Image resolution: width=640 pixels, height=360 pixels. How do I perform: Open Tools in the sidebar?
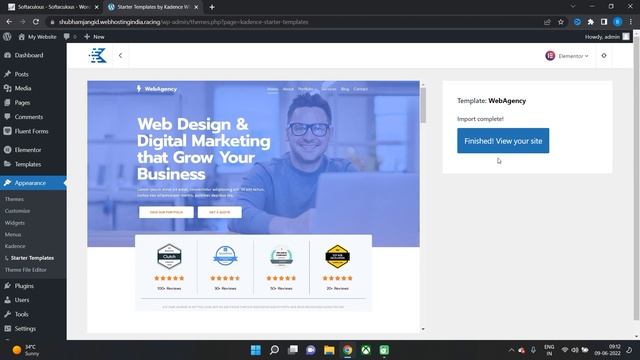[x=21, y=314]
